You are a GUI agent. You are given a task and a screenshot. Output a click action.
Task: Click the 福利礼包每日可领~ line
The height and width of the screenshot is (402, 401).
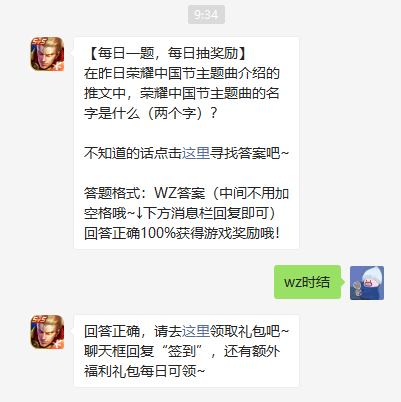click(144, 371)
